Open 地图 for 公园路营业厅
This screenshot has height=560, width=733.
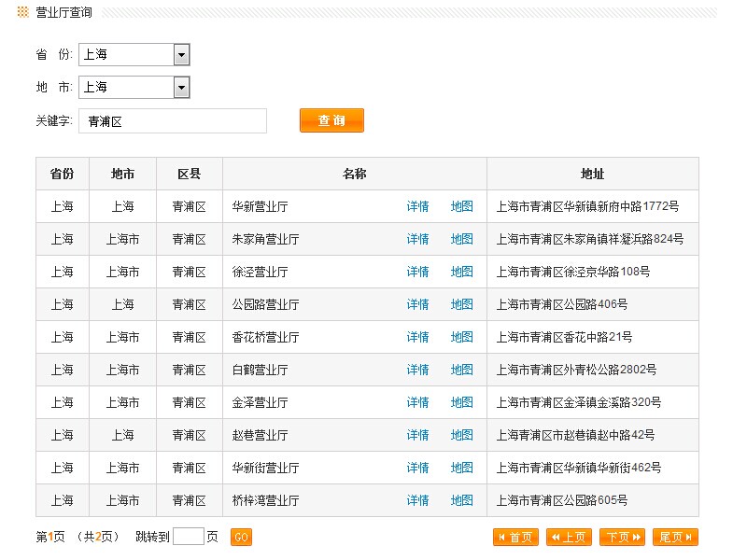tap(462, 304)
